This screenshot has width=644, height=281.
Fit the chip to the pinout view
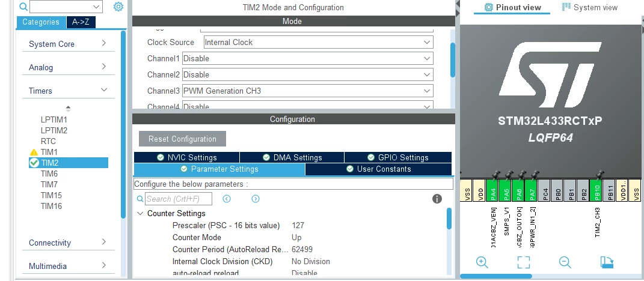524,262
